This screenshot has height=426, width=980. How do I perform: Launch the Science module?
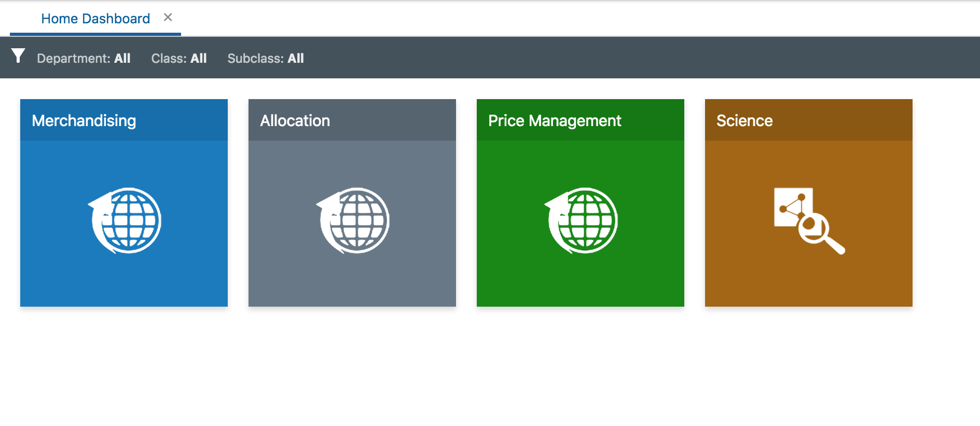coord(808,223)
